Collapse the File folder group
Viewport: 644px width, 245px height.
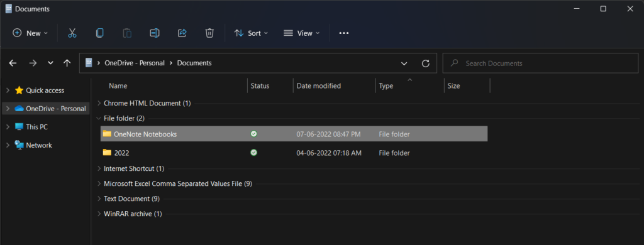click(x=99, y=118)
